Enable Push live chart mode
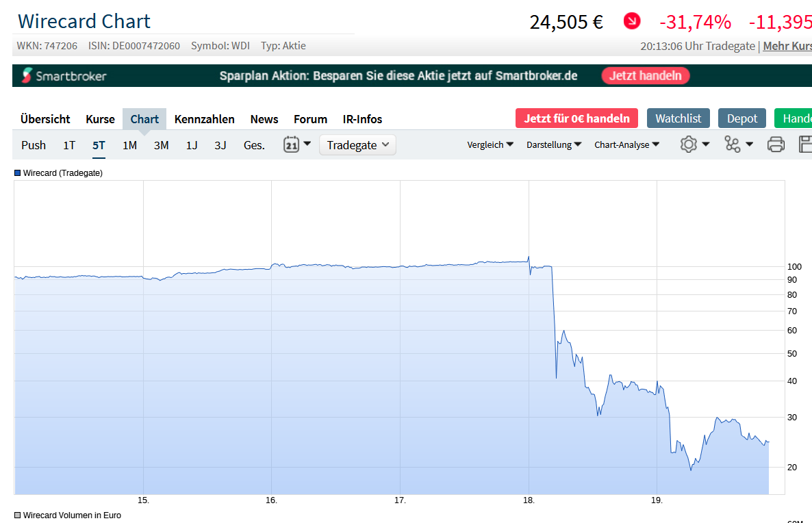The height and width of the screenshot is (523, 812). pos(34,145)
